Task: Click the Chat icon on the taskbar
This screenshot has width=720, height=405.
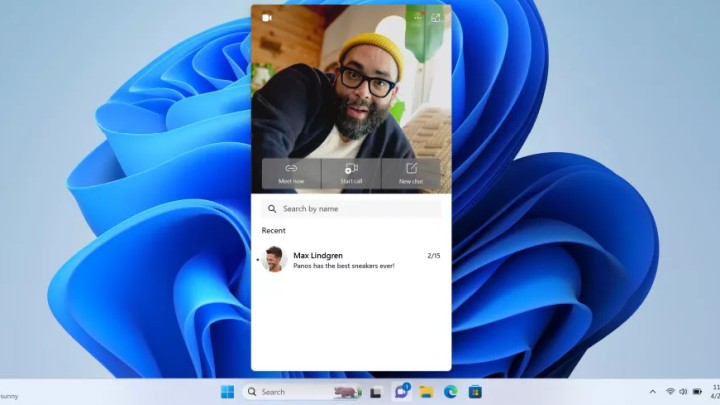Action: click(401, 392)
